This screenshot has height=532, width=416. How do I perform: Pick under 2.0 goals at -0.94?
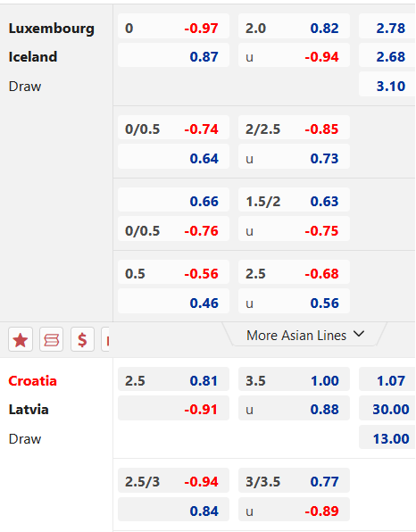[294, 56]
